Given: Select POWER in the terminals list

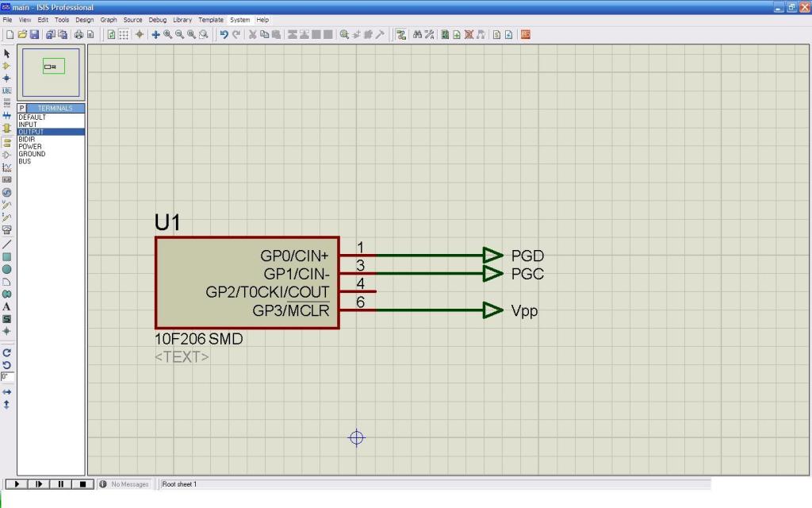Looking at the screenshot, I should click(51, 146).
